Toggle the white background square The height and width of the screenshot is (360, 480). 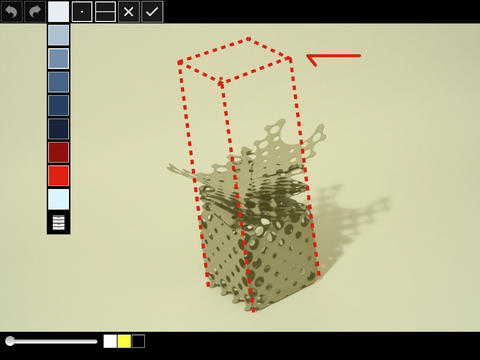click(x=110, y=341)
